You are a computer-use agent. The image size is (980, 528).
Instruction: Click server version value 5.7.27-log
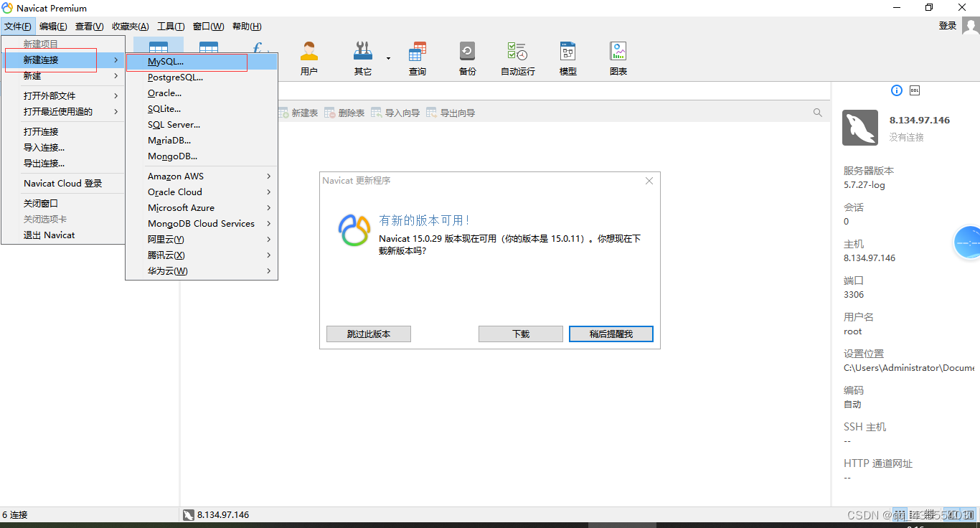[x=864, y=185]
